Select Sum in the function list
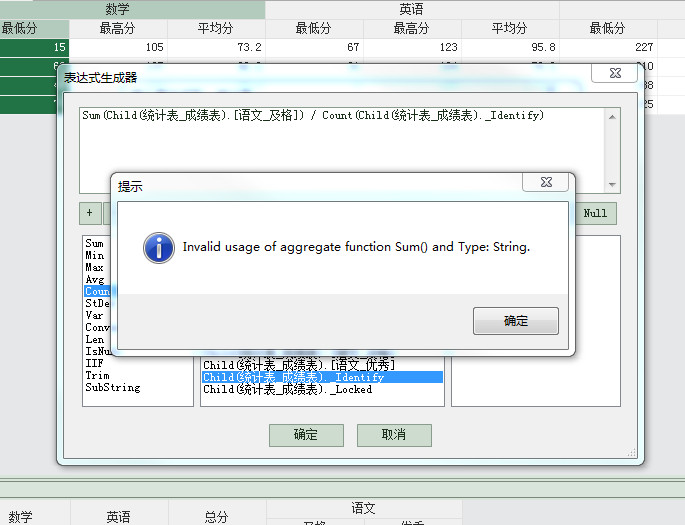This screenshot has height=525, width=685. 94,243
